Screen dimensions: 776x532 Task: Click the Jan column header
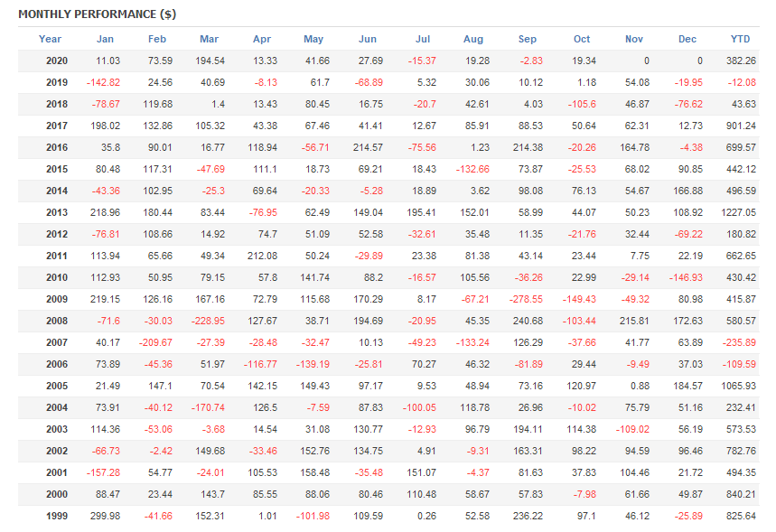click(x=106, y=39)
